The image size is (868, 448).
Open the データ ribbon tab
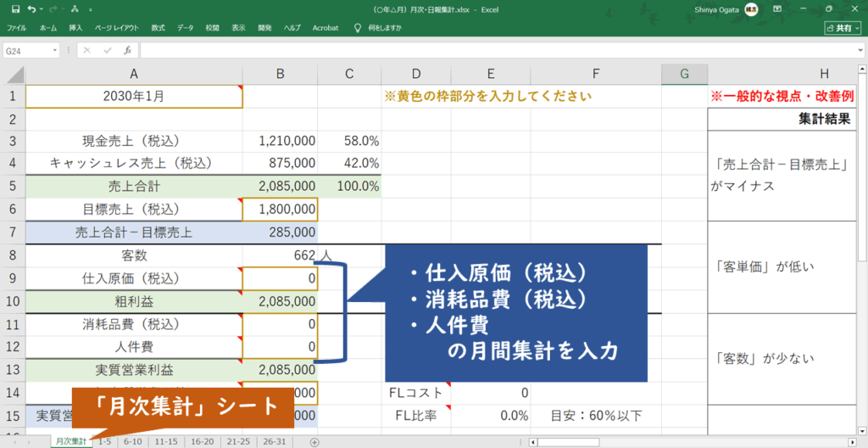(x=185, y=28)
